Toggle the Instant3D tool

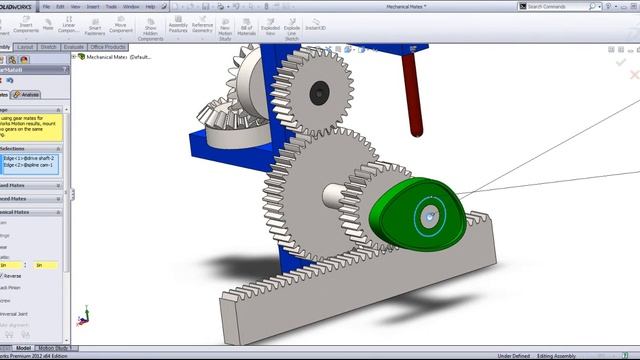pos(316,24)
